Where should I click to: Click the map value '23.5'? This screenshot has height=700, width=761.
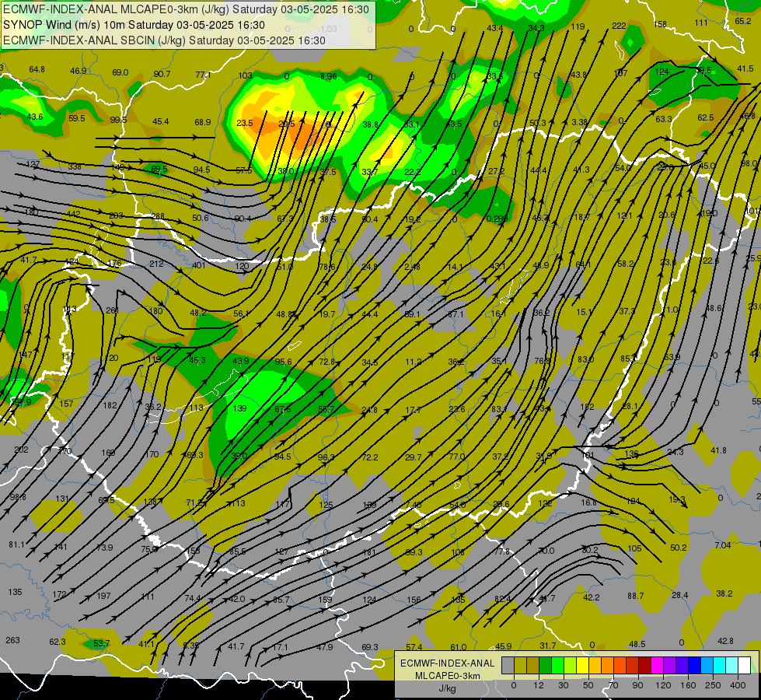coord(245,123)
